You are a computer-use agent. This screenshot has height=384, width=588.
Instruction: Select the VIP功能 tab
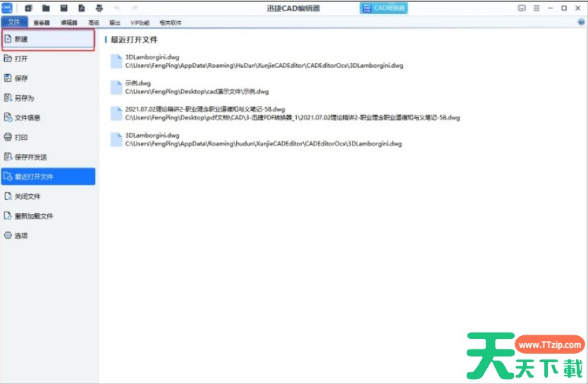(140, 23)
